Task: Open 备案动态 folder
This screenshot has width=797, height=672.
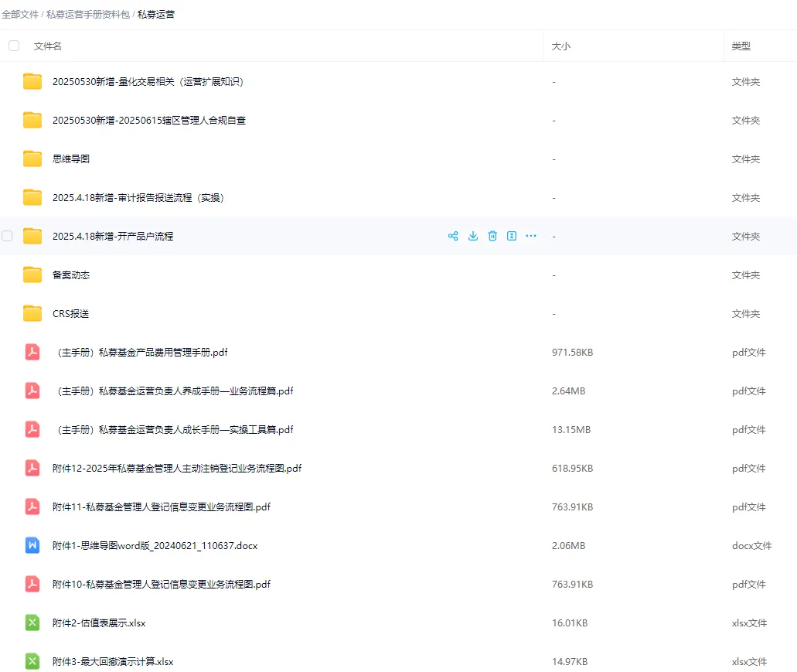Action: [71, 275]
